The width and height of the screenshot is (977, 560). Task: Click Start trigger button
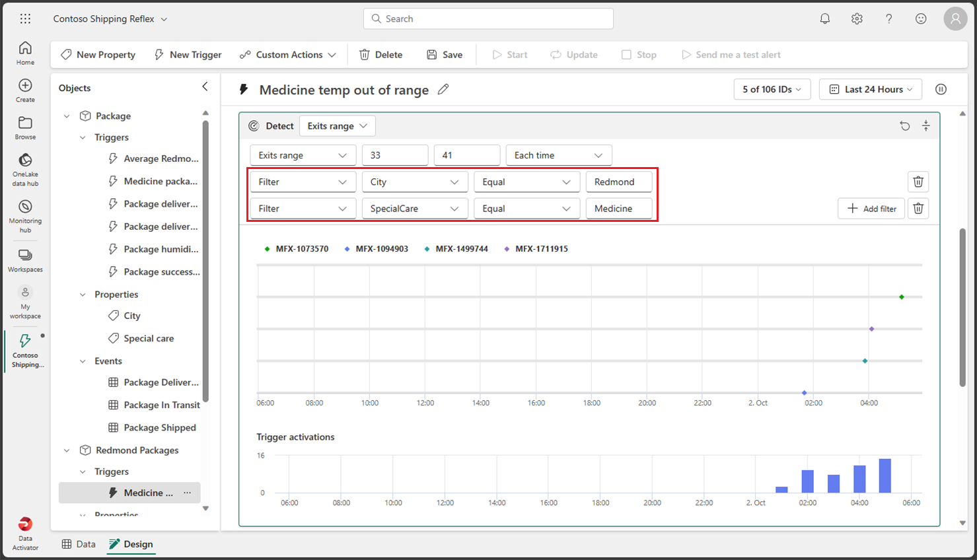pos(509,55)
